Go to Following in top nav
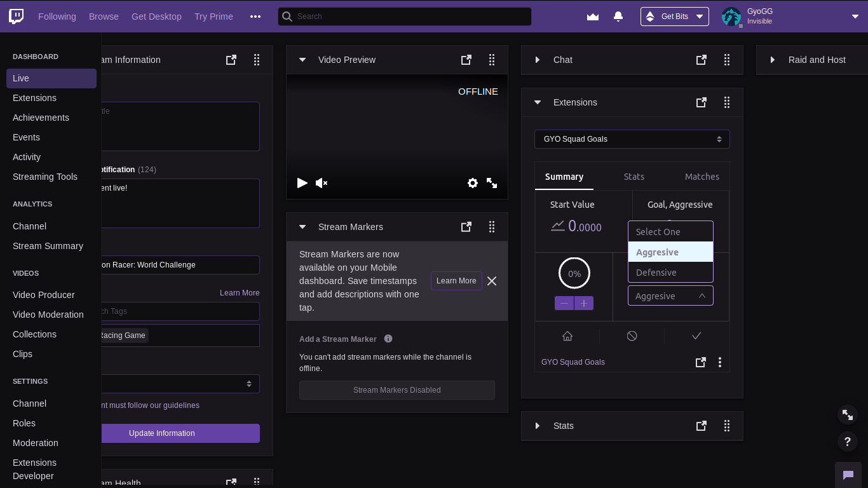868x488 pixels. [57, 17]
